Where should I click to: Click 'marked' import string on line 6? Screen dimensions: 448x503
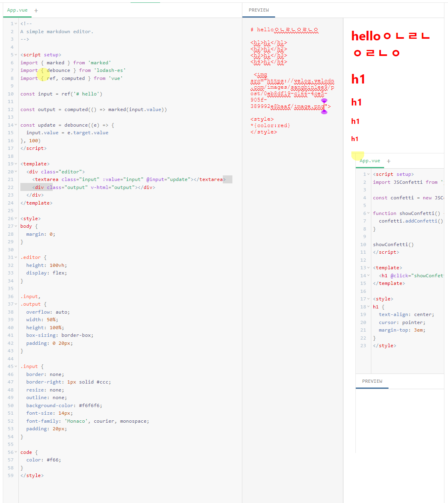(99, 63)
